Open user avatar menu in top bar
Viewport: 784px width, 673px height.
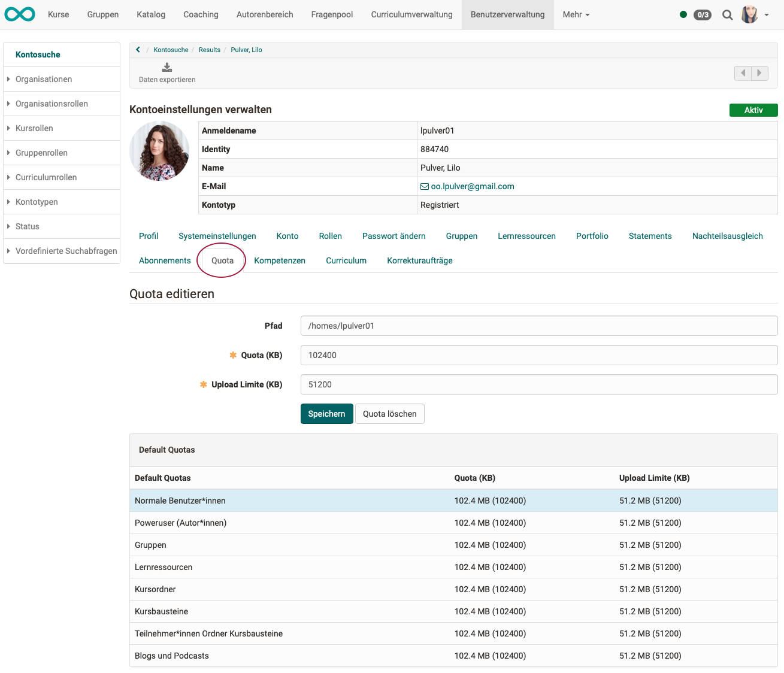750,14
